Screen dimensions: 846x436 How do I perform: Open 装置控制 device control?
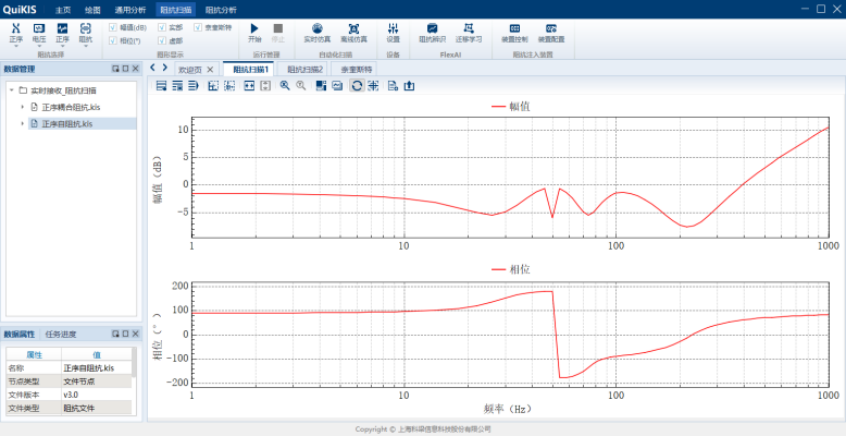(514, 30)
